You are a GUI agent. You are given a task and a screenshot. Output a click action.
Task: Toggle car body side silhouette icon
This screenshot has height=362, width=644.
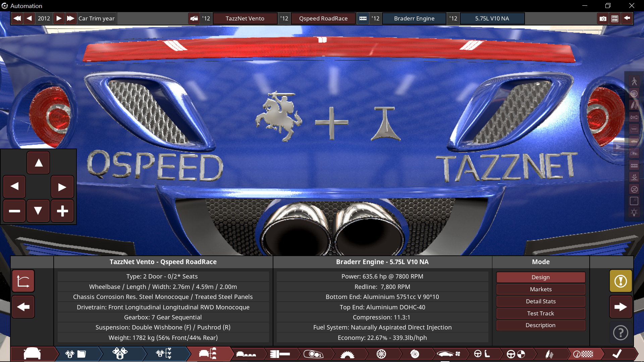point(634,141)
